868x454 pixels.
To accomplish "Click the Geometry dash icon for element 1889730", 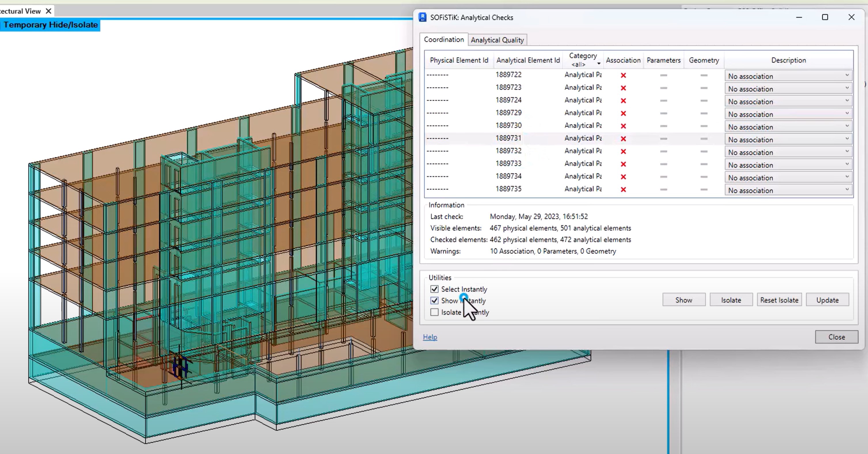I will pos(704,126).
